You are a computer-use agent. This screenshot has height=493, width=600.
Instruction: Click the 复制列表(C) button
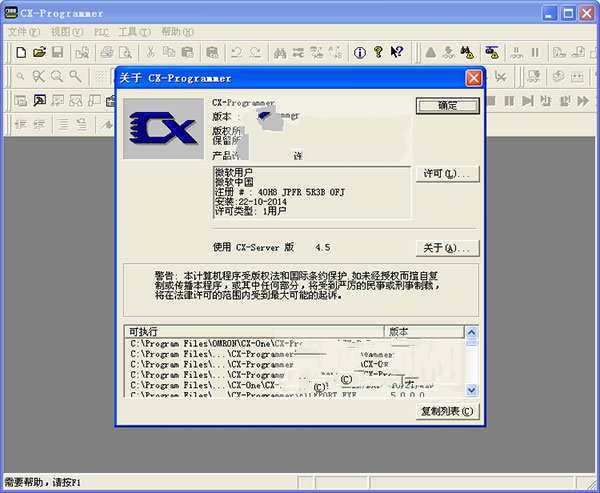447,411
